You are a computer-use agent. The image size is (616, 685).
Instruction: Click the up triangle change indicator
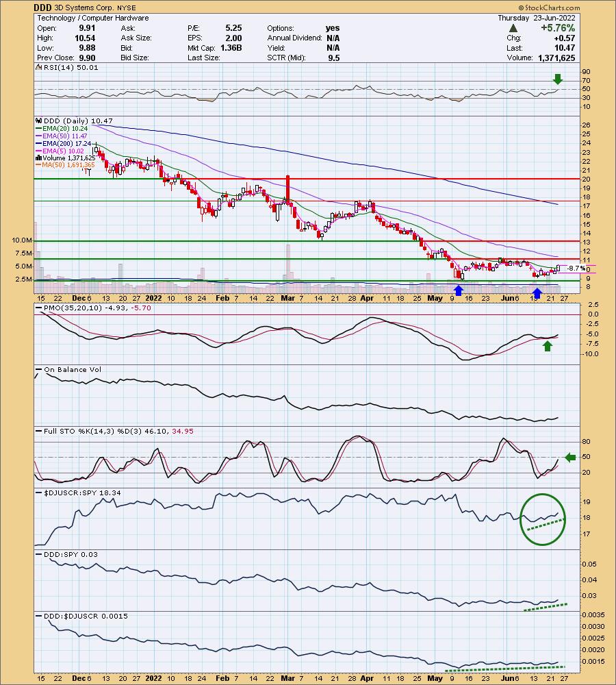[x=513, y=28]
